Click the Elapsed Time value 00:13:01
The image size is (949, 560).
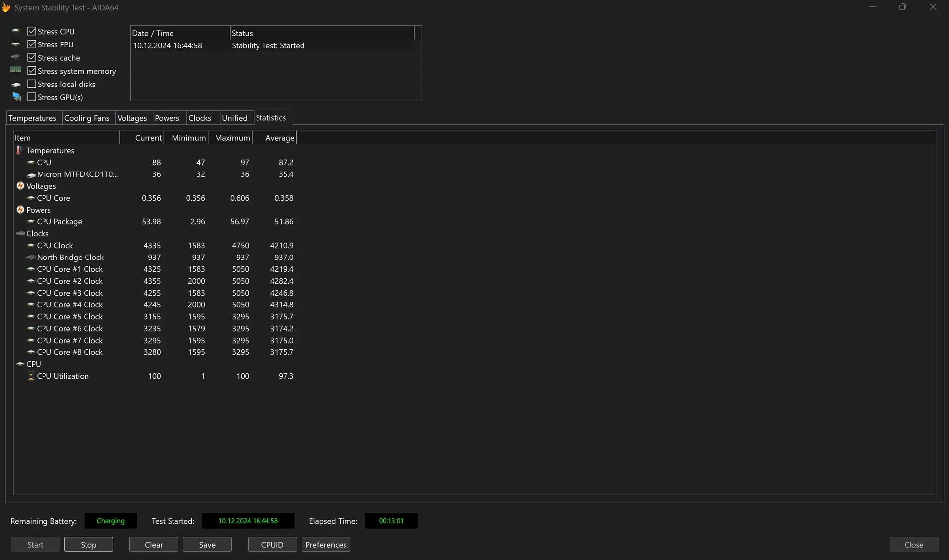[391, 521]
